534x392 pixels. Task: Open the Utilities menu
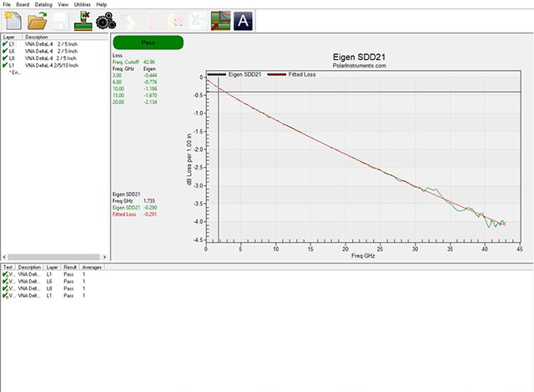point(83,4)
